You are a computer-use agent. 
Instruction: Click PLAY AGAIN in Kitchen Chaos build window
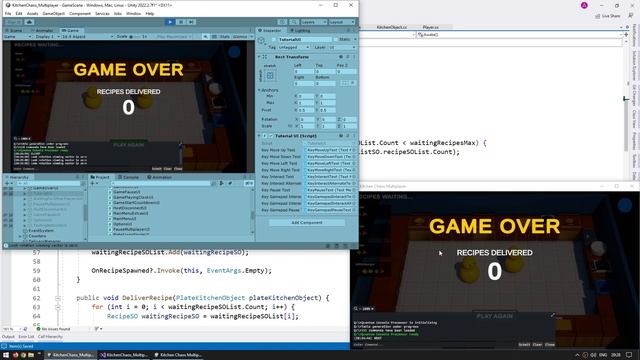(494, 316)
